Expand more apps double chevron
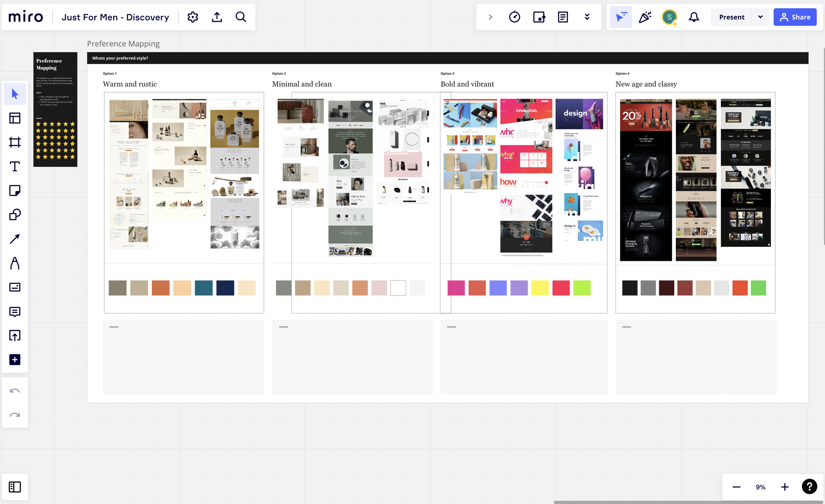The image size is (825, 504). coord(587,17)
